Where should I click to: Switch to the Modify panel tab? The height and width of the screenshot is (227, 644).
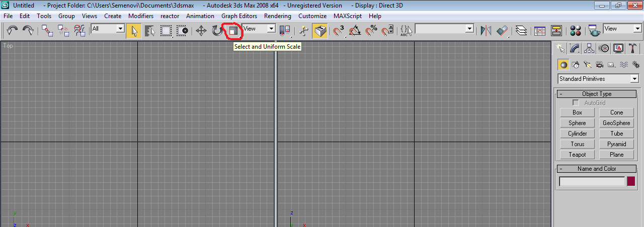pos(574,48)
